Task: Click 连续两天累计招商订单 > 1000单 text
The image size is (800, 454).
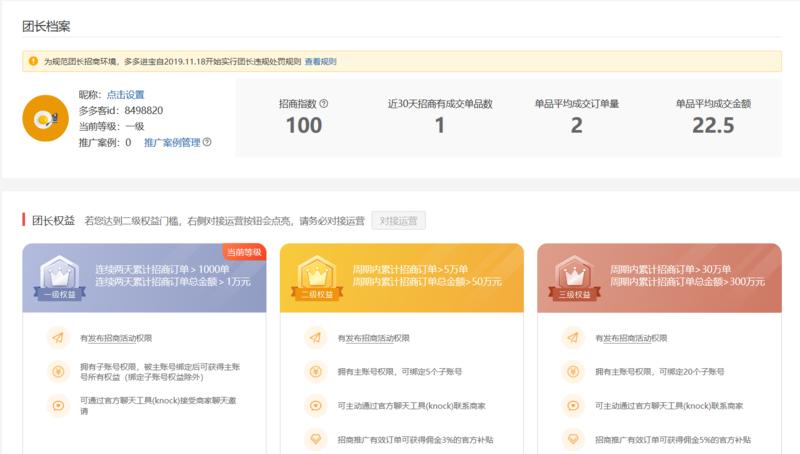Action: tap(162, 269)
